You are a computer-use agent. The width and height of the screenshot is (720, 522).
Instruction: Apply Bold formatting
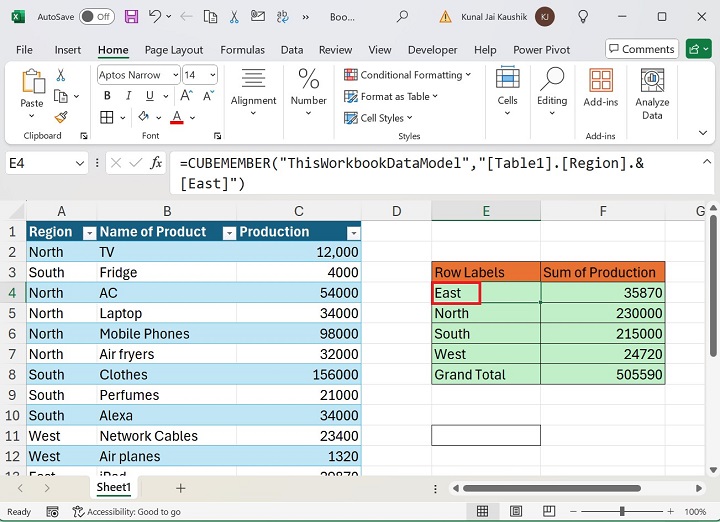(x=107, y=96)
